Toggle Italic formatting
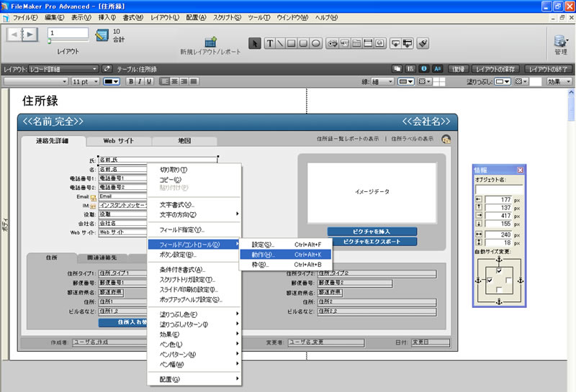This screenshot has width=576, height=392. (x=140, y=81)
